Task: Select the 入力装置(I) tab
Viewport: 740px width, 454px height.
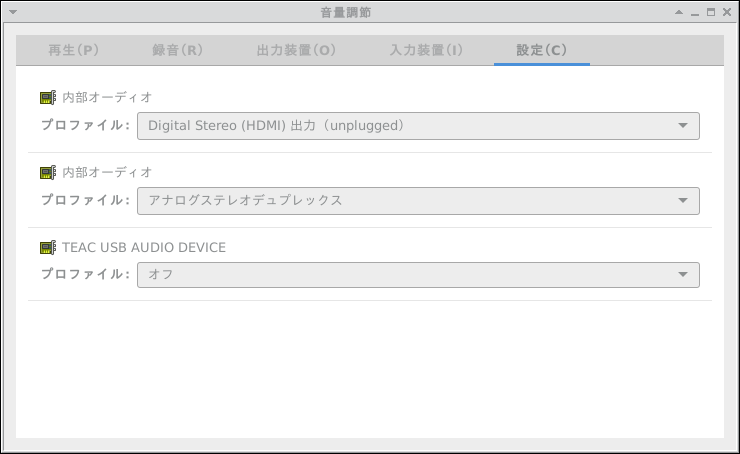Action: (426, 50)
